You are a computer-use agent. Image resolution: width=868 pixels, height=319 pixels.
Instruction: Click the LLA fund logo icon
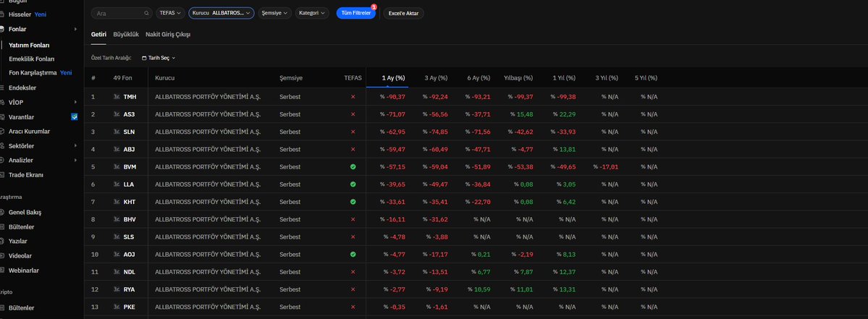pyautogui.click(x=117, y=184)
